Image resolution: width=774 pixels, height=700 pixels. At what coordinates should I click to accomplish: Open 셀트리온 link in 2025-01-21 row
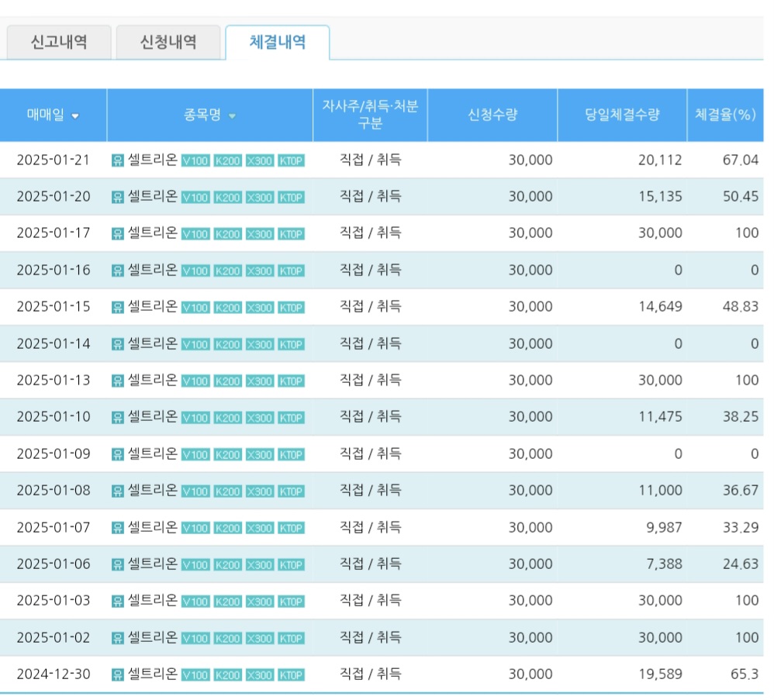[153, 160]
